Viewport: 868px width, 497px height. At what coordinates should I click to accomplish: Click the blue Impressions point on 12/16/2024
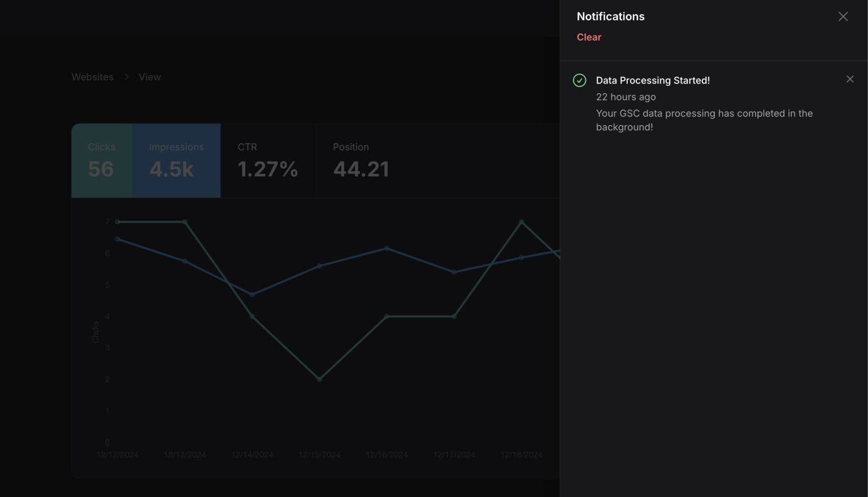click(x=387, y=248)
